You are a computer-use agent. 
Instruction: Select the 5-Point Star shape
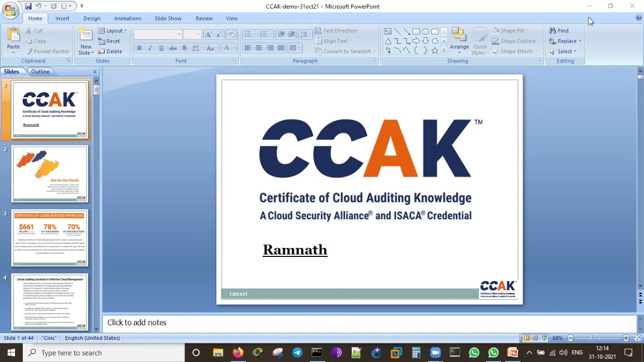click(x=435, y=50)
